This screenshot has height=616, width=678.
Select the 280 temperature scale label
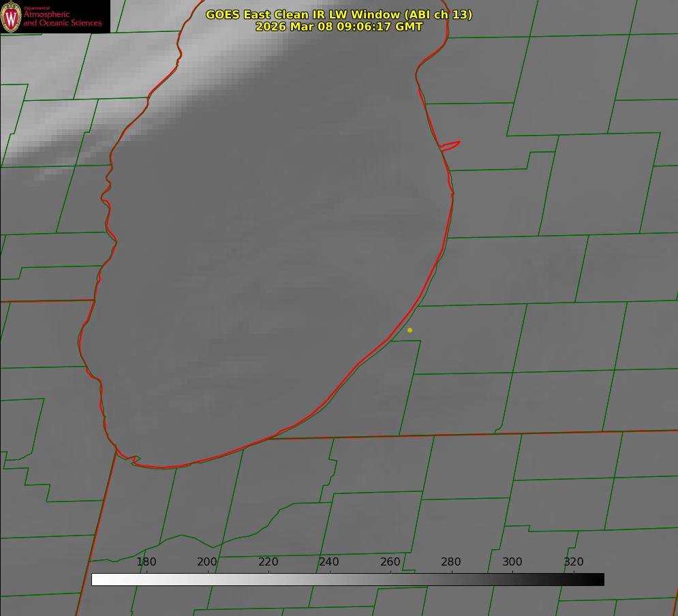451,562
